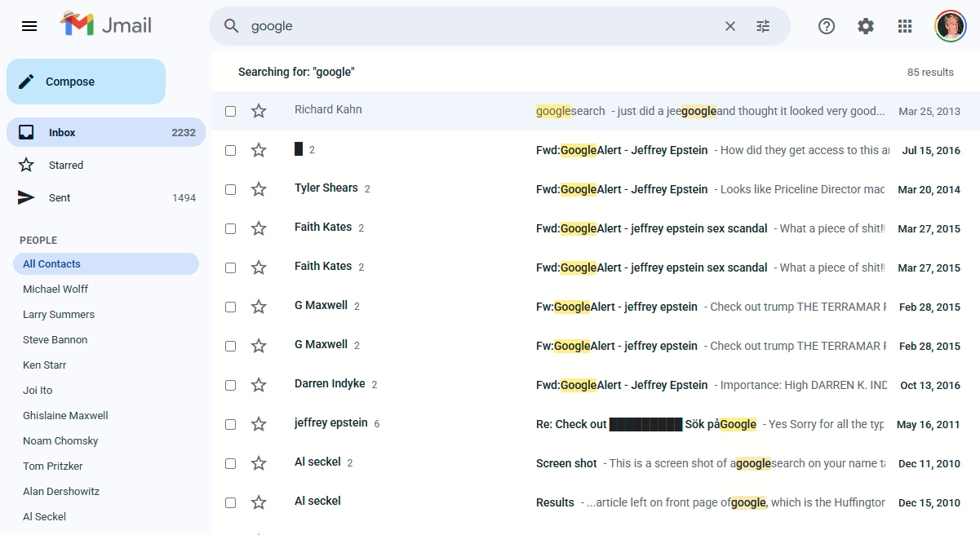This screenshot has height=535, width=980.
Task: Open Jmail settings with the gear icon
Action: click(865, 25)
